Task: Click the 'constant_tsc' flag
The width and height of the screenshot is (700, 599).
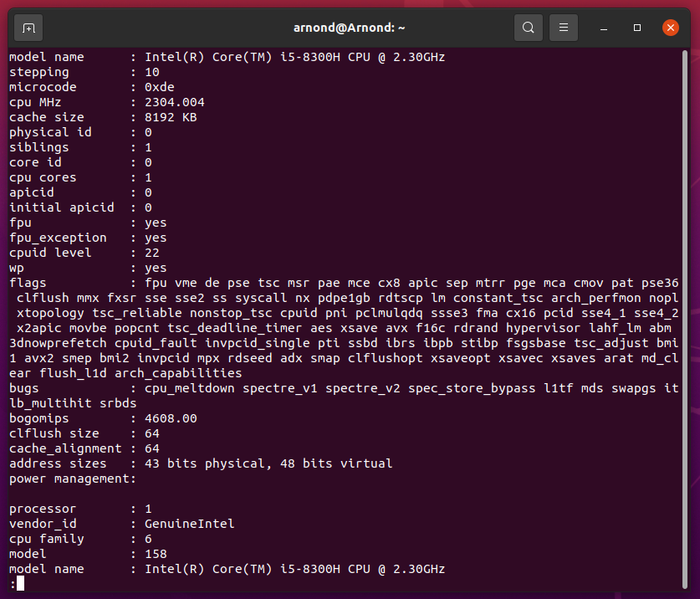Action: pyautogui.click(x=498, y=298)
